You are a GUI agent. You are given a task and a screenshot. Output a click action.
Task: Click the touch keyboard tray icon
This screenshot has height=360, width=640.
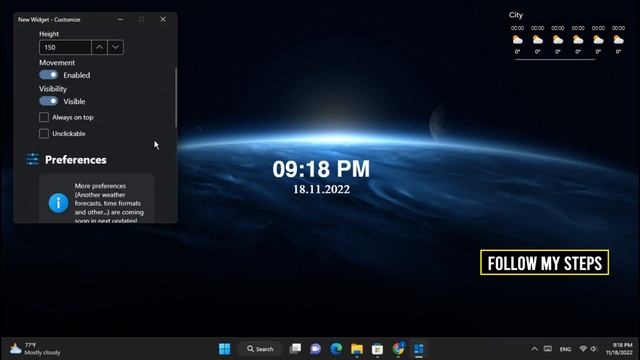coord(548,349)
